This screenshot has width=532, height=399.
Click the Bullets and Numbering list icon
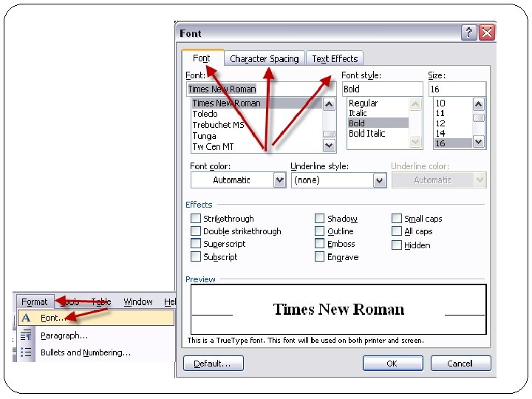(x=26, y=352)
